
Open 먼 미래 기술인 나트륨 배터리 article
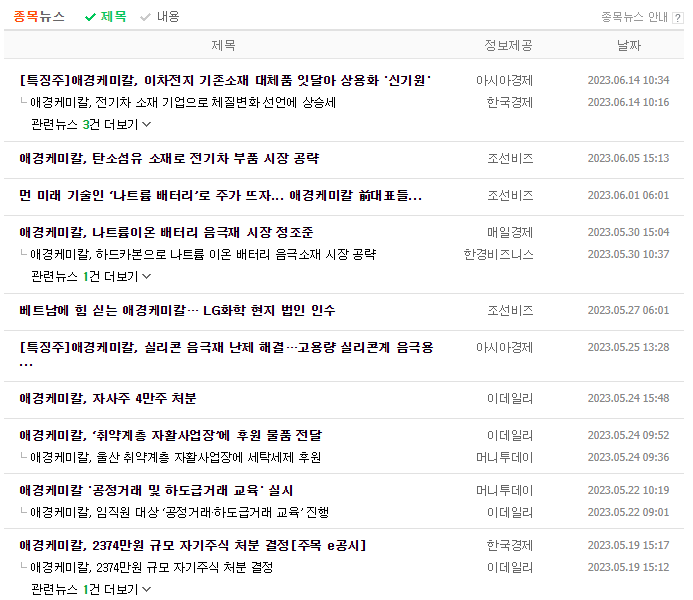coord(221,195)
